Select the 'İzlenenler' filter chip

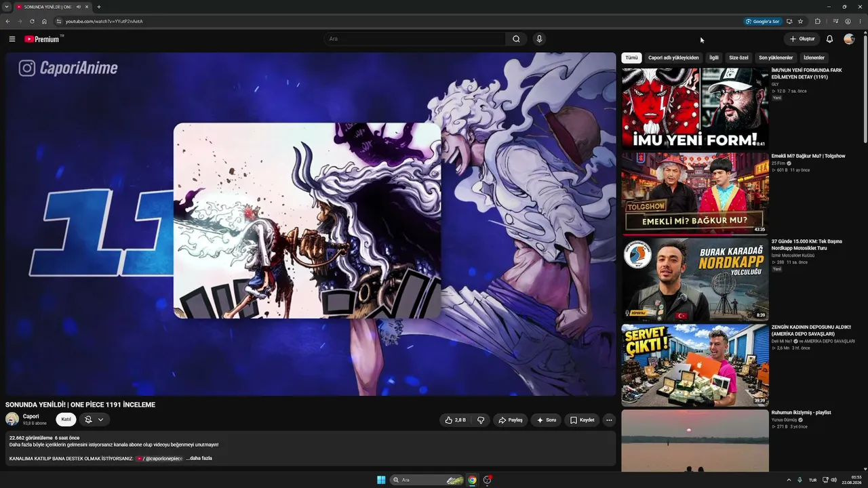tap(814, 58)
